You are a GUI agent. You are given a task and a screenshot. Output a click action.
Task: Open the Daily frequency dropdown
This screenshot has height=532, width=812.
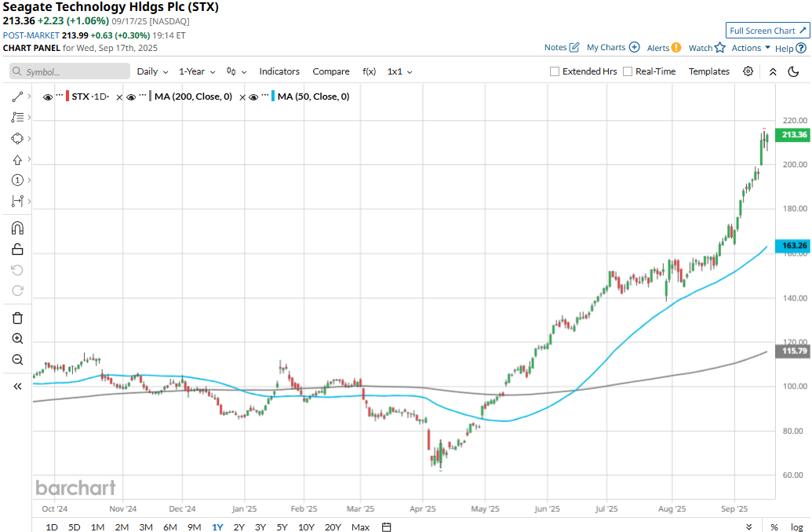tap(152, 71)
